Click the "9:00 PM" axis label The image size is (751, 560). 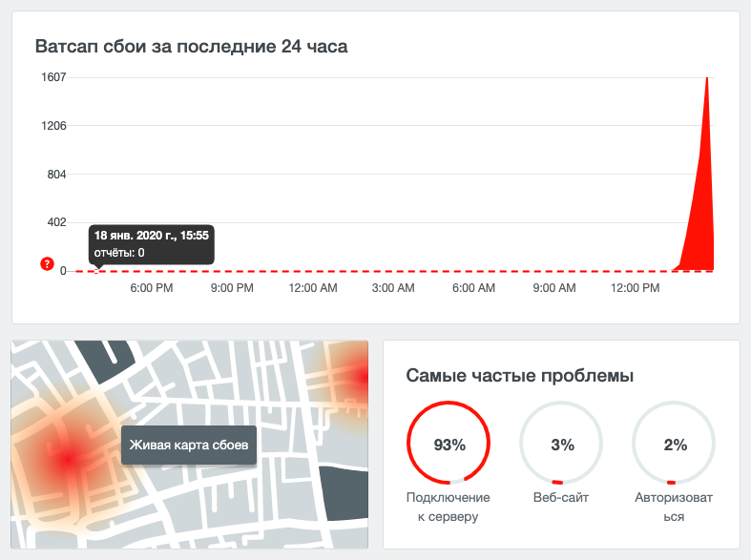coord(232,288)
